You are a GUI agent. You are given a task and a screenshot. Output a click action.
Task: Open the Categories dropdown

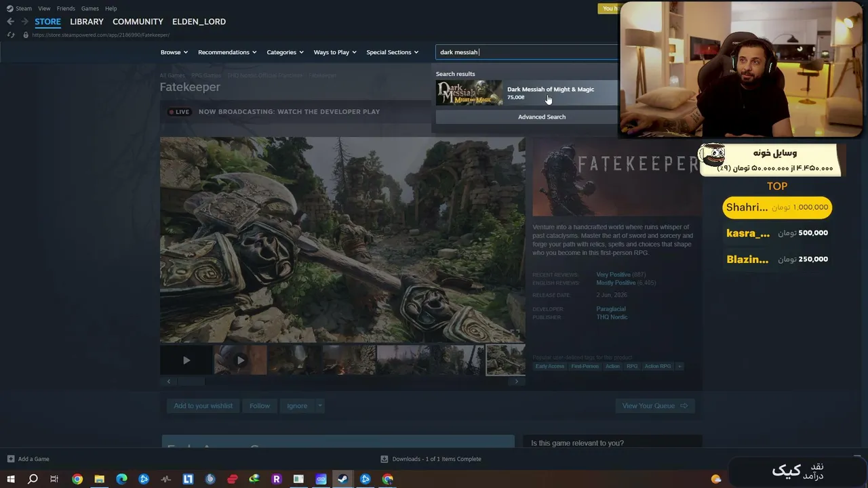tap(285, 52)
